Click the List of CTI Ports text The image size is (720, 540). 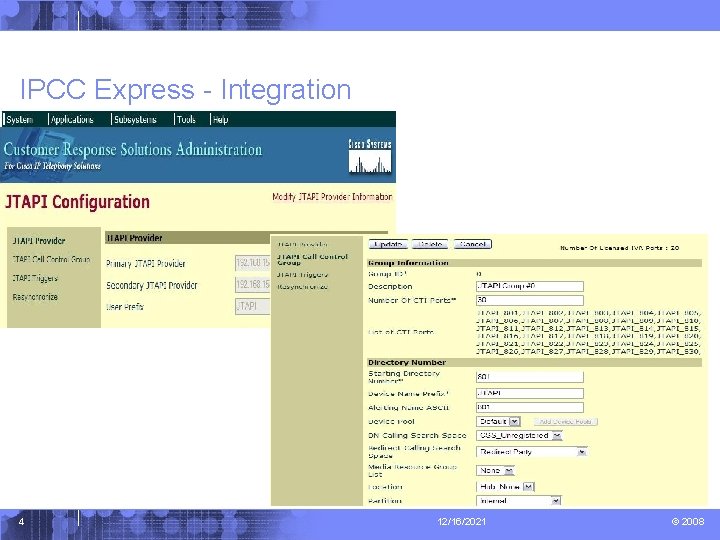point(401,332)
